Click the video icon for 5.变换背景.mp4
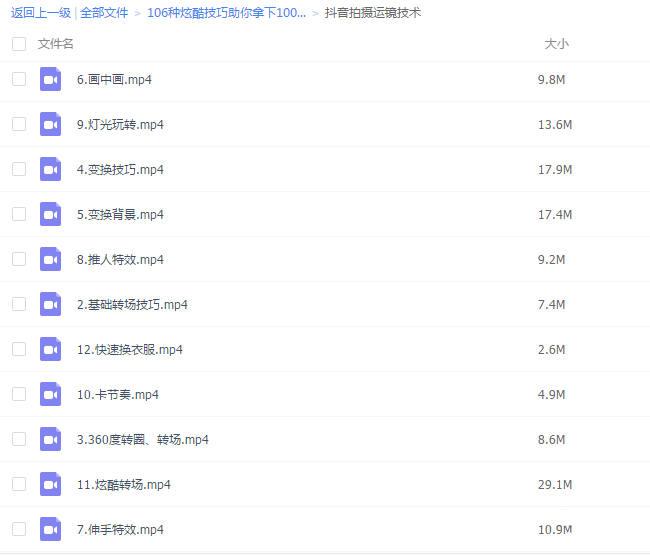Viewport: 650px width, 555px height. (x=50, y=214)
